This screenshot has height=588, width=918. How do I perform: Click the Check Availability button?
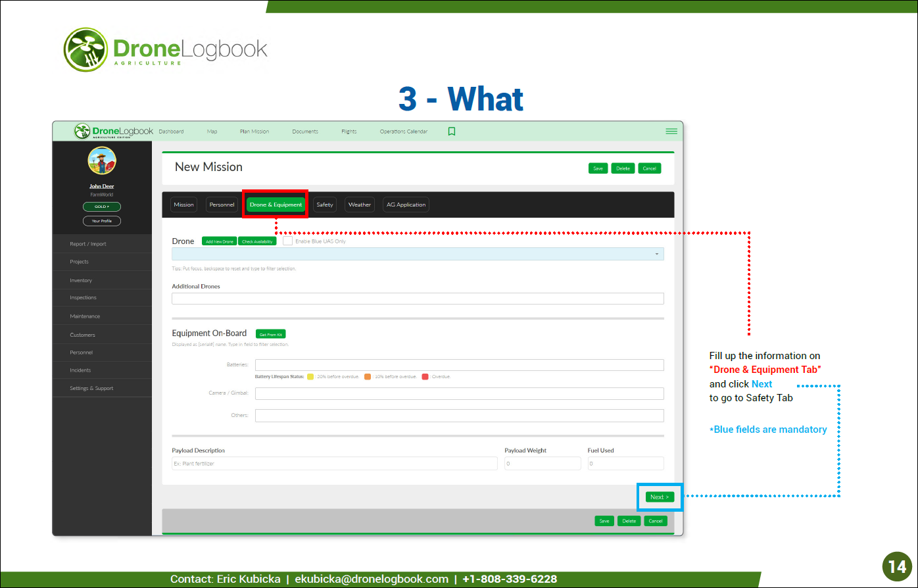tap(257, 241)
